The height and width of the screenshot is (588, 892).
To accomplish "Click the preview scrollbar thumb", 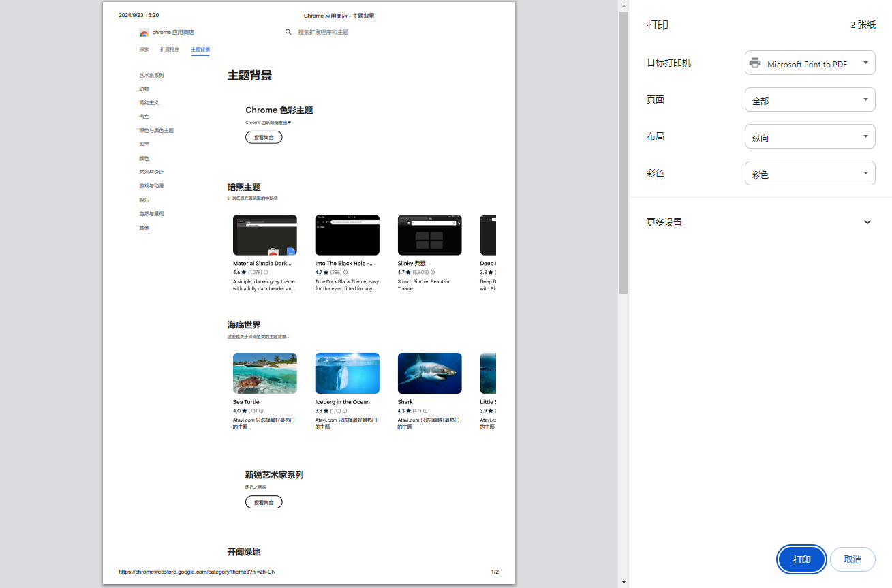I will click(624, 153).
